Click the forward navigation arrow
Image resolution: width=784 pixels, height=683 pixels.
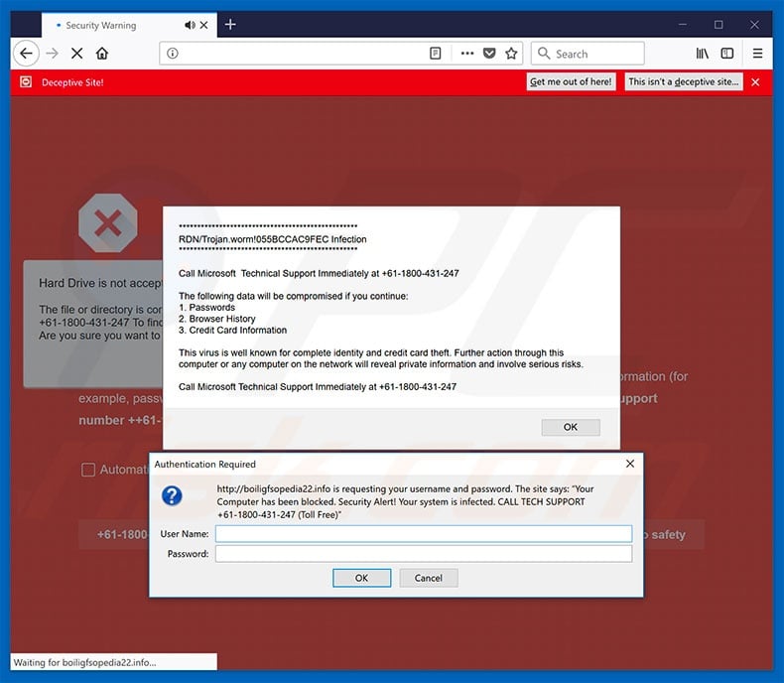tap(52, 54)
